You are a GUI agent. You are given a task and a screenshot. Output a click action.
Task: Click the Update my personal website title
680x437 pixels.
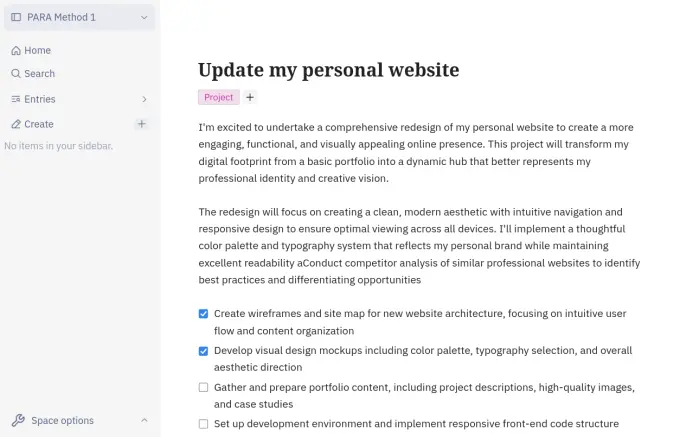point(329,70)
